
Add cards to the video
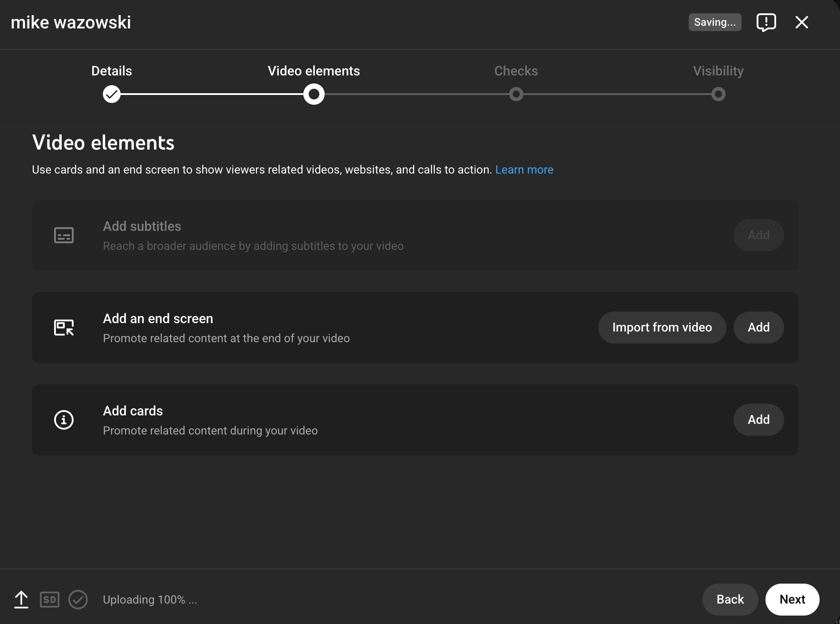[x=758, y=420]
